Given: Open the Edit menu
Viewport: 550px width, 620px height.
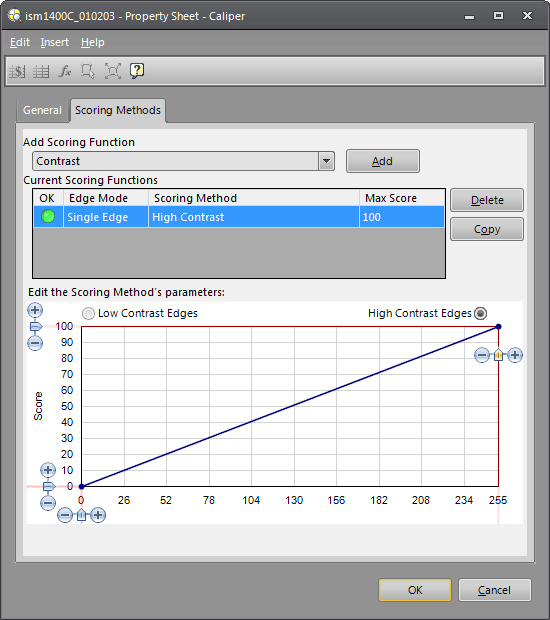Looking at the screenshot, I should click(x=20, y=42).
